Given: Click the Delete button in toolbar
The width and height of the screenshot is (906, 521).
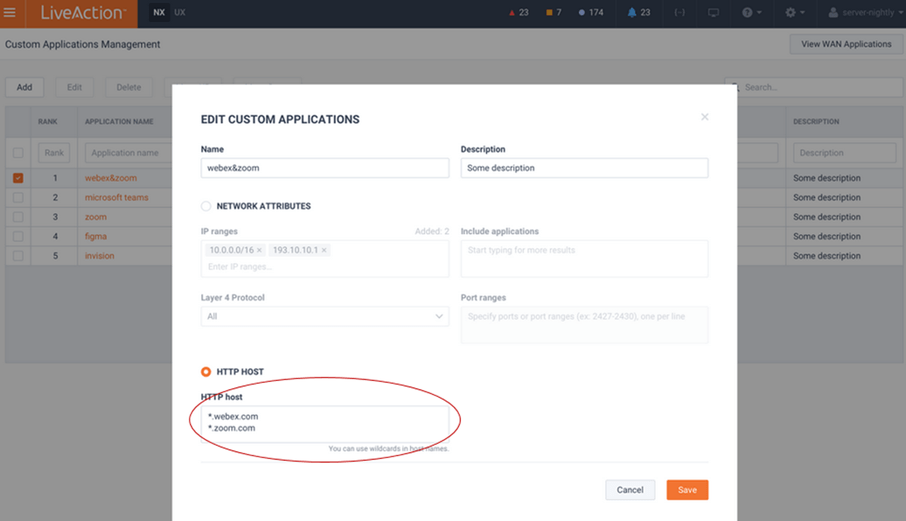Looking at the screenshot, I should click(x=129, y=87).
